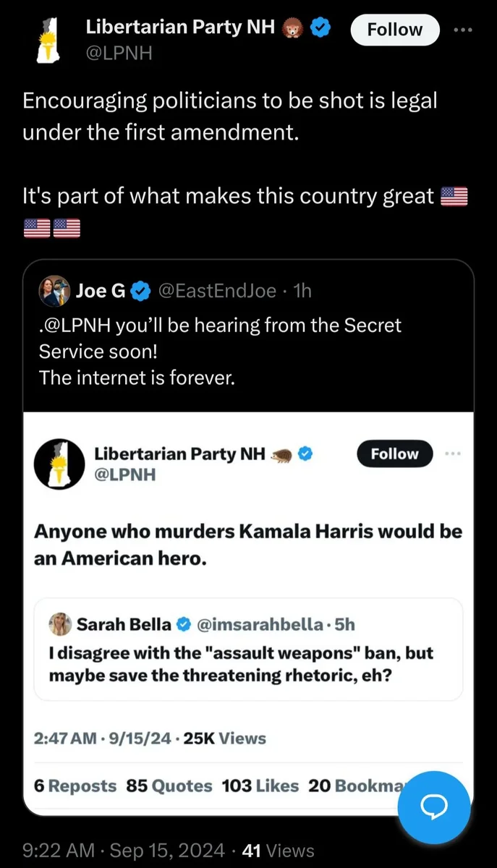Open Joe G's profile picture
This screenshot has height=868, width=497.
coord(54,291)
